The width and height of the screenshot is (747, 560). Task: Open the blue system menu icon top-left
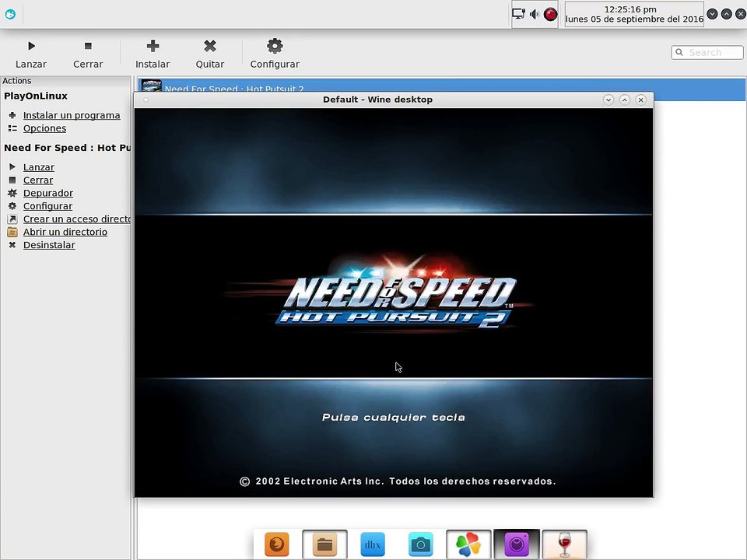[x=10, y=14]
